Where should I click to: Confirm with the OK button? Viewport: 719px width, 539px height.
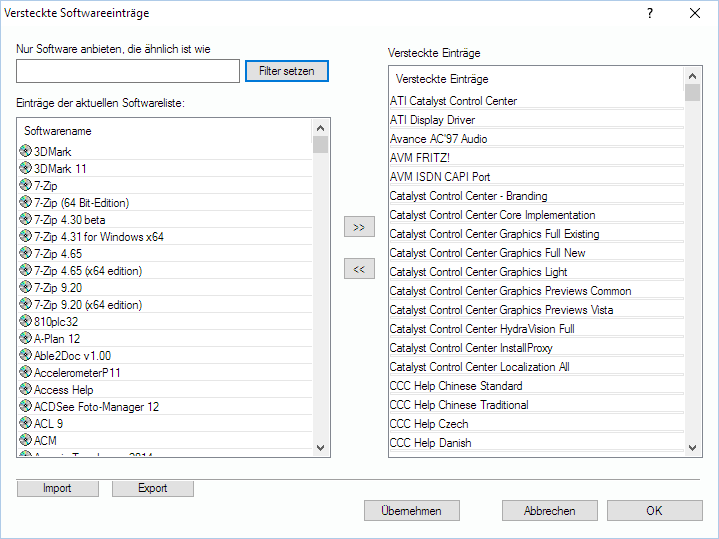tap(654, 511)
